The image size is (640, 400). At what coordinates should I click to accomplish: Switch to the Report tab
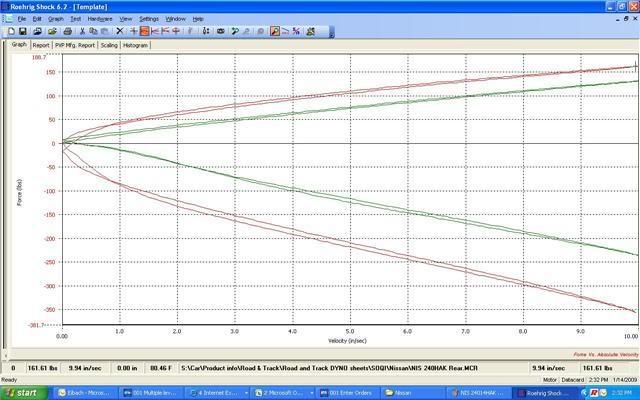click(41, 45)
